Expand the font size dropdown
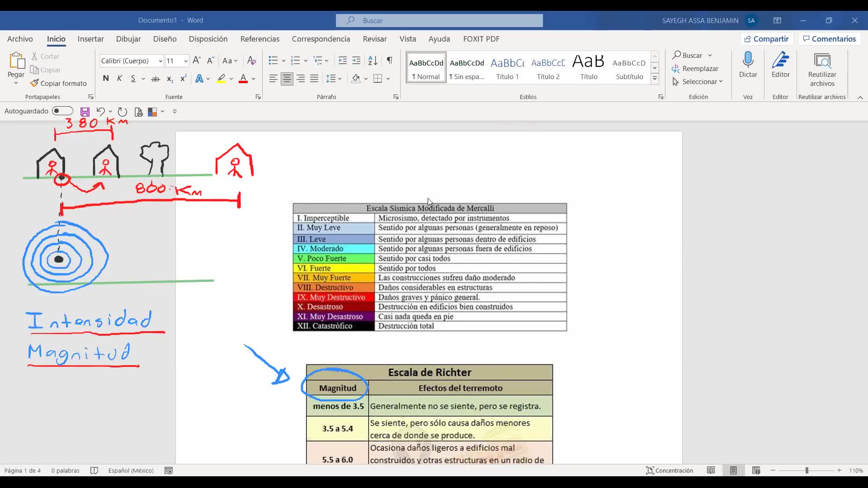Viewport: 868px width, 488px height. [185, 61]
